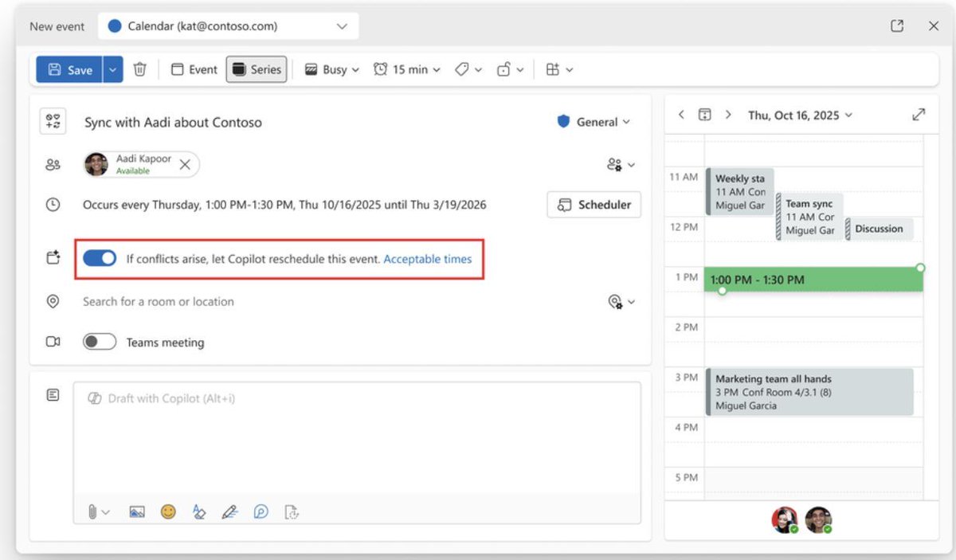Open the 15 min reminder dropdown

(407, 69)
